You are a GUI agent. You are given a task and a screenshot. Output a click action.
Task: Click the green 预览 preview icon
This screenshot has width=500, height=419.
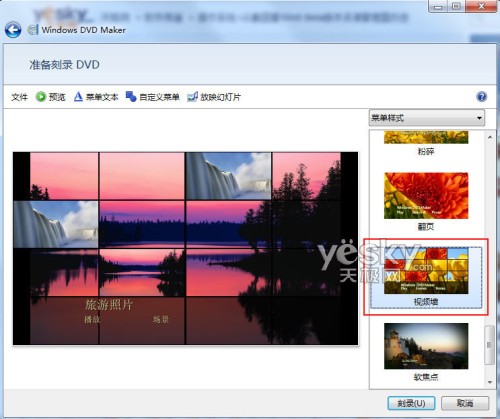pos(41,97)
